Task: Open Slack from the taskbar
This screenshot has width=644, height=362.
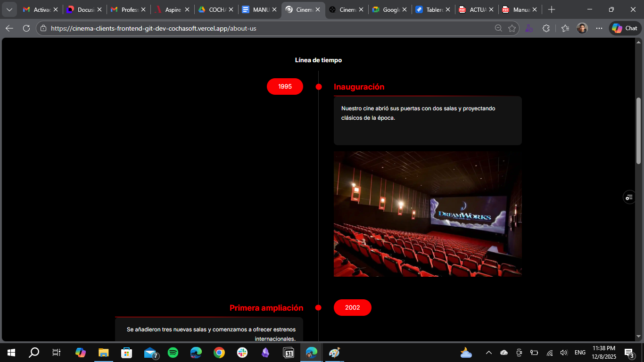Action: 242,352
